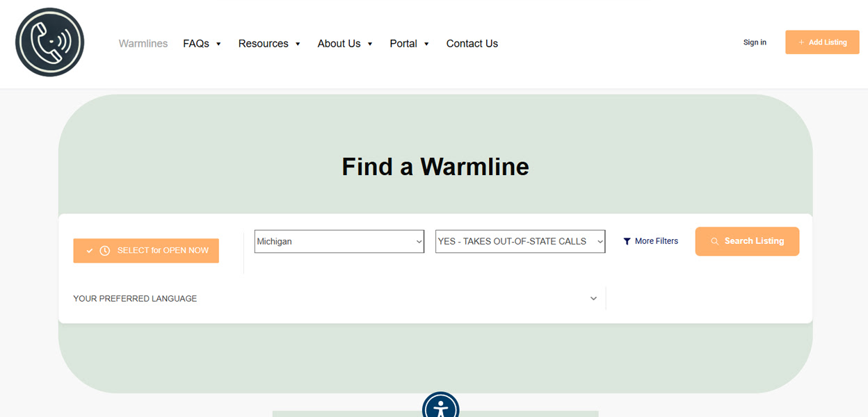Click the magnifying glass in Search Listing button
This screenshot has width=868, height=417.
pyautogui.click(x=715, y=241)
